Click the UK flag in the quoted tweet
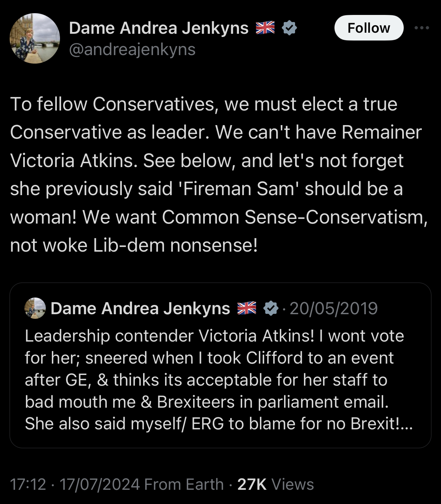 pyautogui.click(x=247, y=308)
